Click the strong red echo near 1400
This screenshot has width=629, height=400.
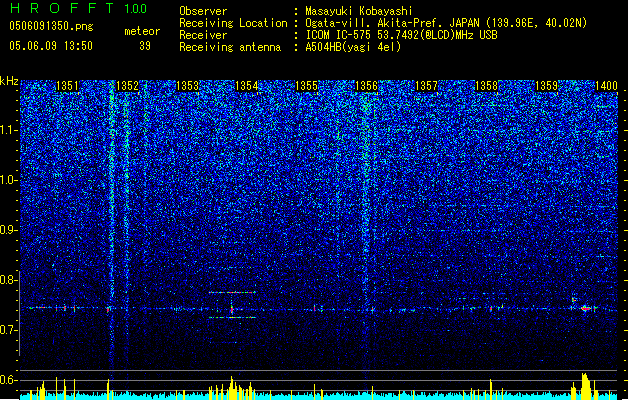click(x=586, y=309)
